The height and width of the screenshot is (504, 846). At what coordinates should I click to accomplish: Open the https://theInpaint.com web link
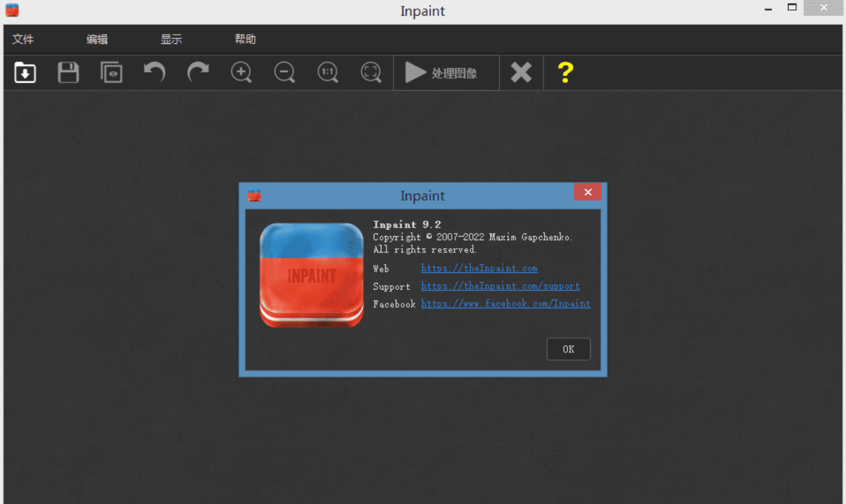[479, 269]
